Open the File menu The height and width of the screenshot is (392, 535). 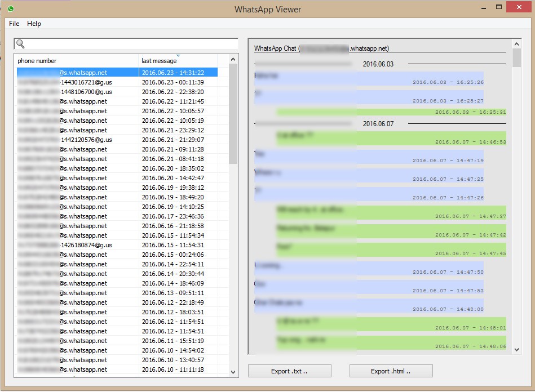[14, 24]
